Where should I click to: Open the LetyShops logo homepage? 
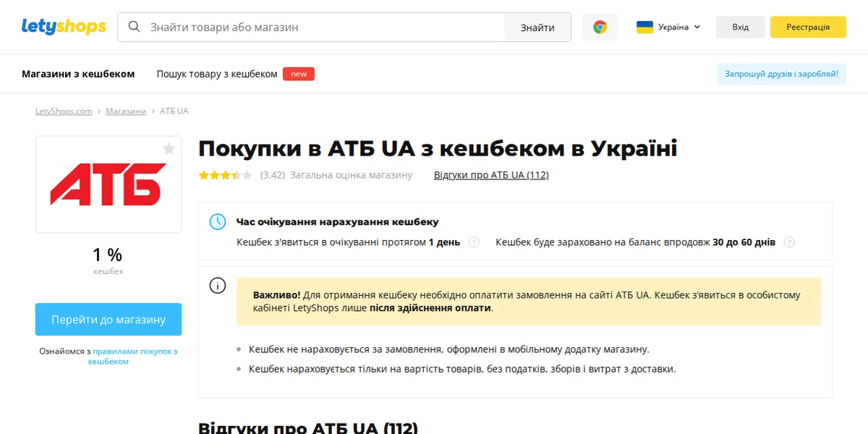click(x=64, y=27)
